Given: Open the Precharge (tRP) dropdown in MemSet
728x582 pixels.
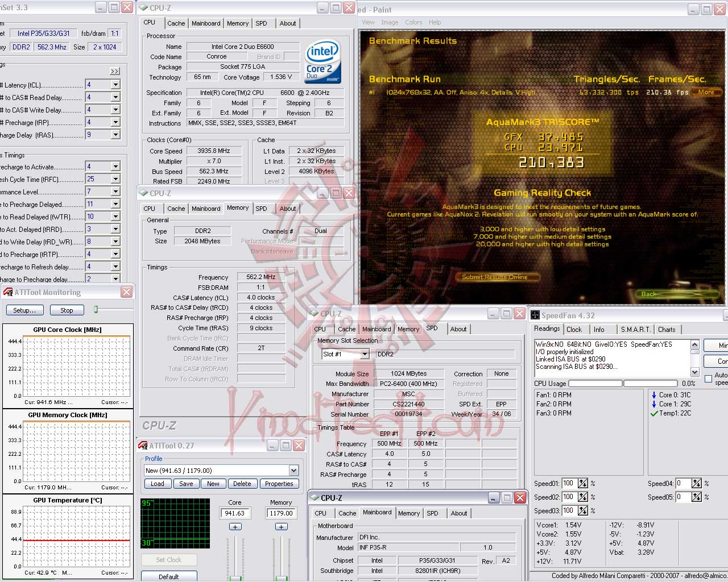Looking at the screenshot, I should 115,122.
